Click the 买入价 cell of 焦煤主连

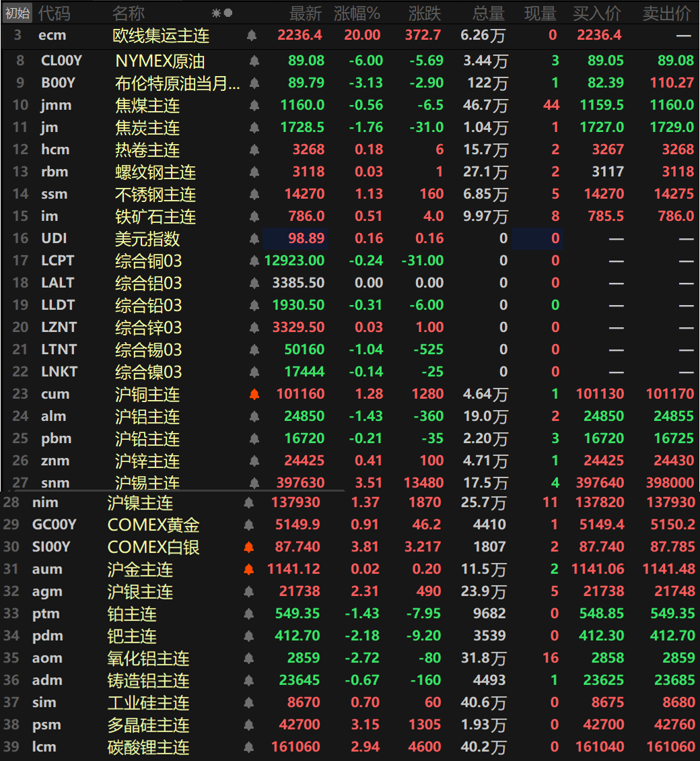coord(604,104)
